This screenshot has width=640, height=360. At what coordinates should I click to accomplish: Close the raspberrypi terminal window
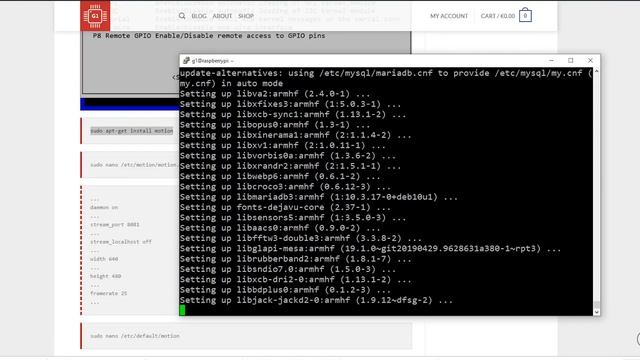tap(590, 60)
